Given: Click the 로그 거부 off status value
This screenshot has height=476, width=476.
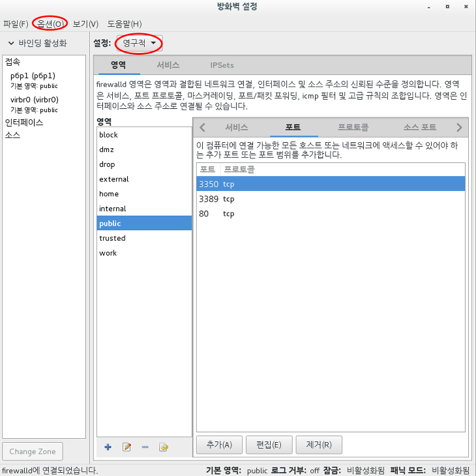Looking at the screenshot, I should (315, 471).
